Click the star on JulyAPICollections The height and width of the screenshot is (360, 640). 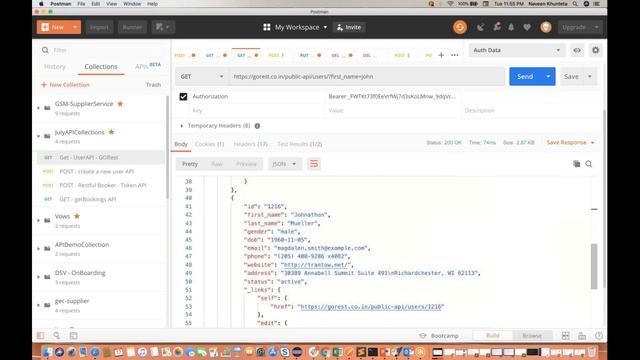point(111,132)
